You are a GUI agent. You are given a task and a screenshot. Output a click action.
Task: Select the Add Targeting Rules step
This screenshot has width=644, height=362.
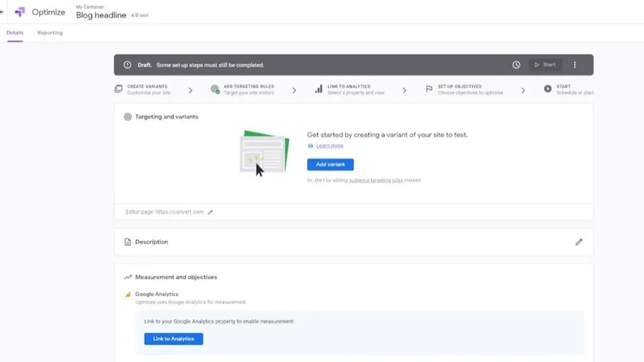click(x=249, y=90)
